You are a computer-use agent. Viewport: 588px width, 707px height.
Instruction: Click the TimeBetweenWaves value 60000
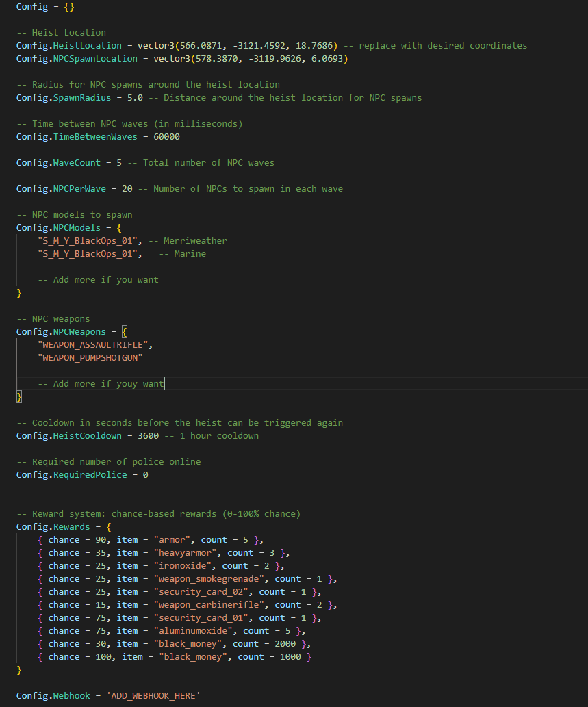click(x=166, y=137)
